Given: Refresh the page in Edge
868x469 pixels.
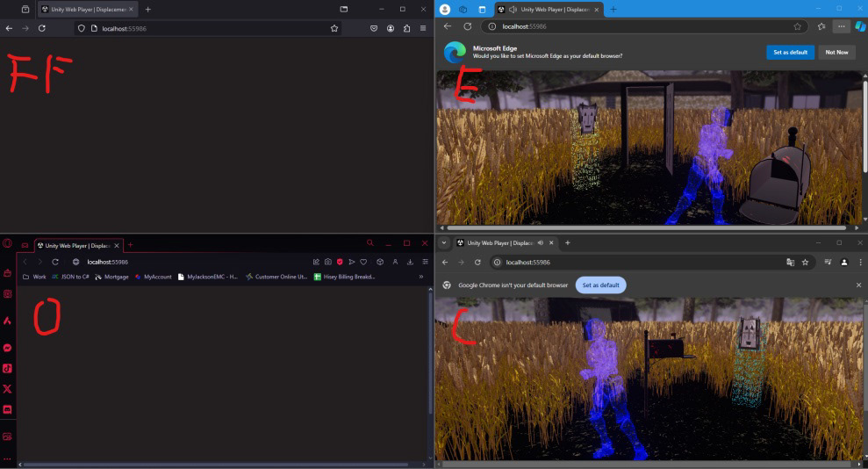Looking at the screenshot, I should tap(468, 26).
